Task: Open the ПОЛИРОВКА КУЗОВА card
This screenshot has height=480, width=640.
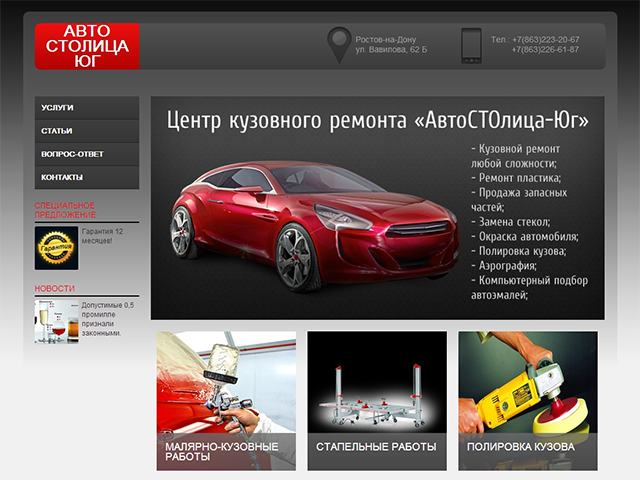Action: tap(528, 401)
